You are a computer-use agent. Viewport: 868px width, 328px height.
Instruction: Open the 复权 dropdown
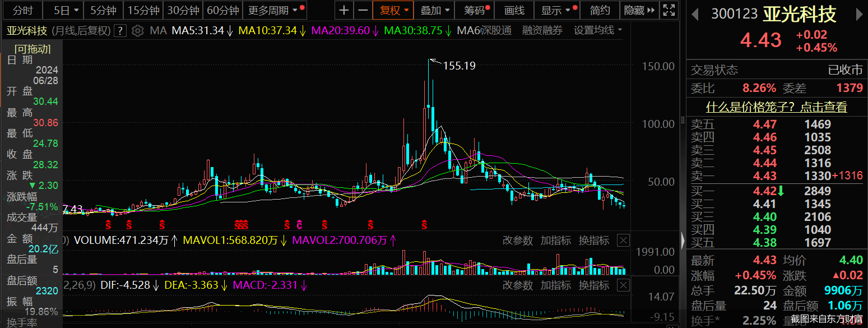[x=394, y=10]
